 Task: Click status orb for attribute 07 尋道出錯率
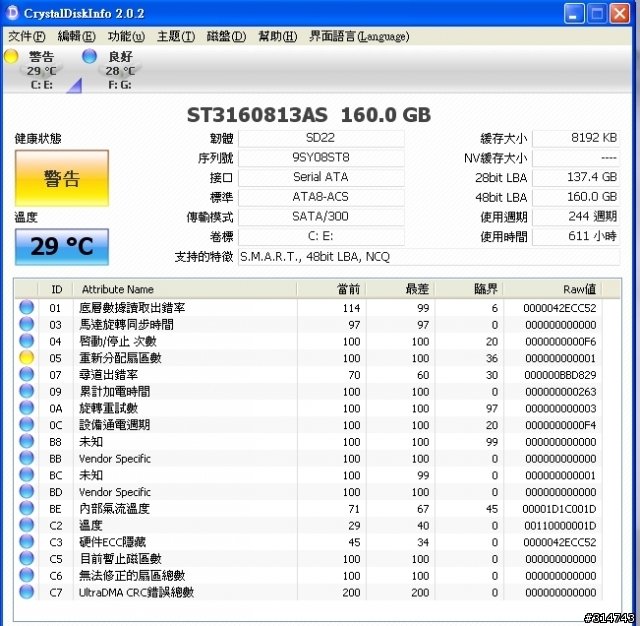(x=27, y=374)
